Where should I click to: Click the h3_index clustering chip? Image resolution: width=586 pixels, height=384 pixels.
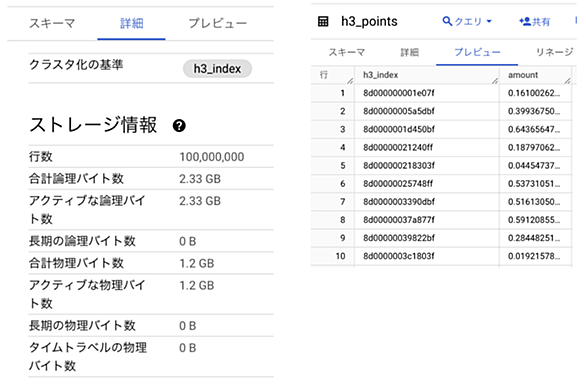click(217, 68)
